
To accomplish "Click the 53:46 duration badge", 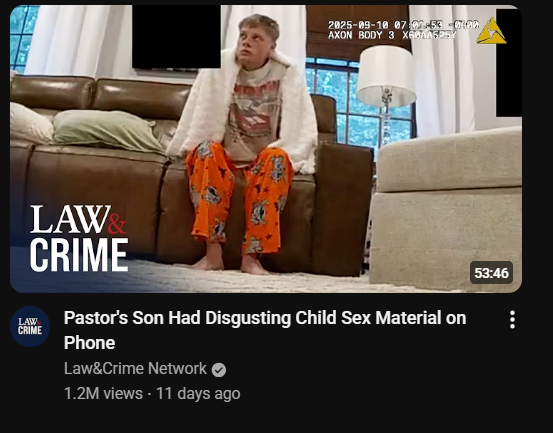I will click(491, 273).
